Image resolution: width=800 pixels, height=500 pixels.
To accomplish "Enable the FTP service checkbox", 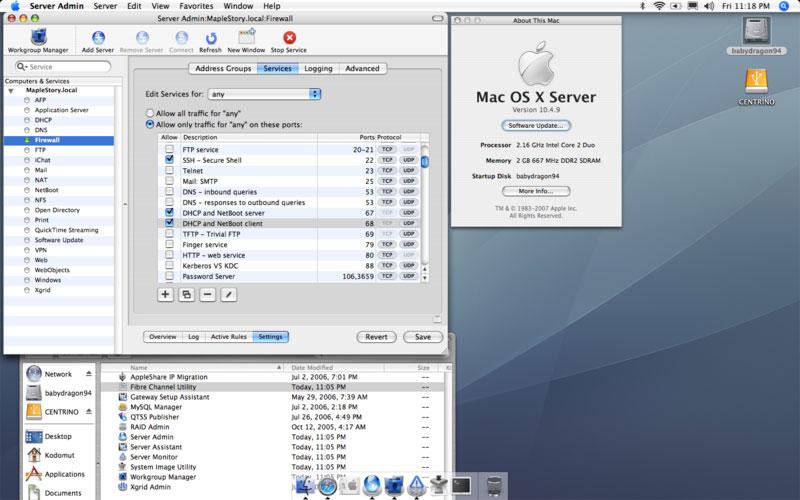I will point(169,149).
